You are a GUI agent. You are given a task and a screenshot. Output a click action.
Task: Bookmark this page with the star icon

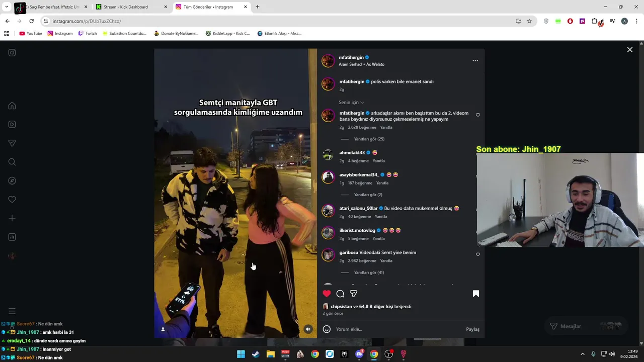pyautogui.click(x=529, y=21)
